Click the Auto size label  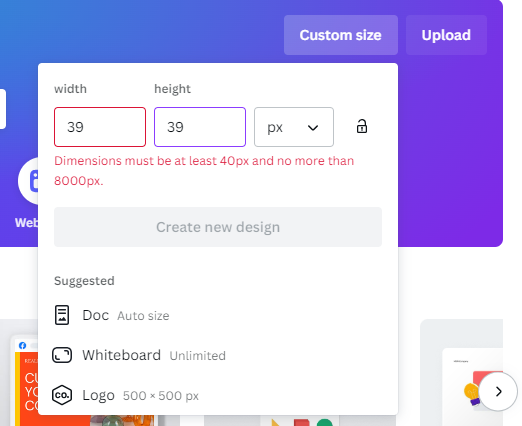(x=143, y=316)
